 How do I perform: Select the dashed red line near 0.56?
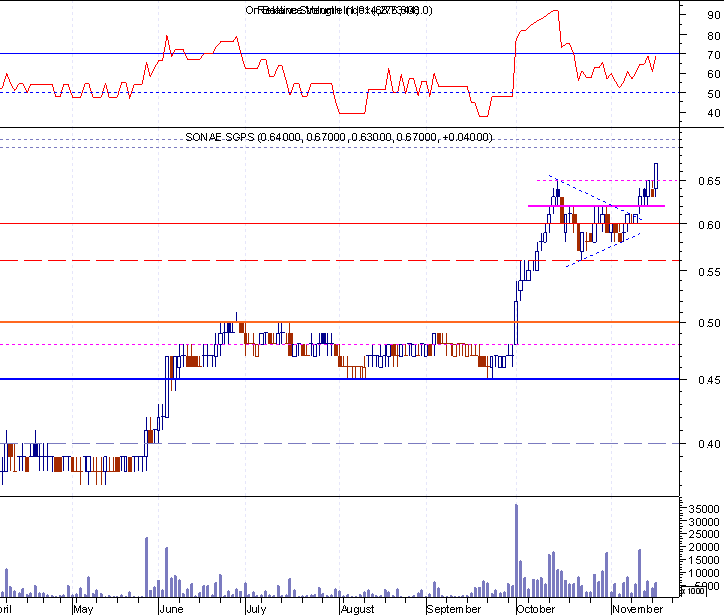tap(339, 260)
